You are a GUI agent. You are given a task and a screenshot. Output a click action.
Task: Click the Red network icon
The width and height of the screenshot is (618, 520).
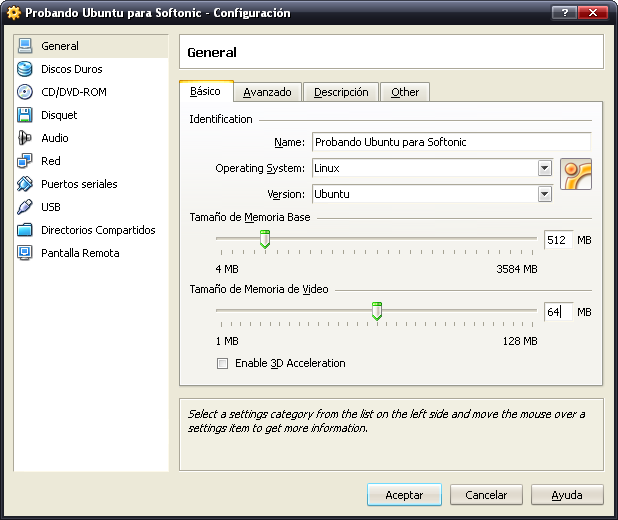coord(25,161)
